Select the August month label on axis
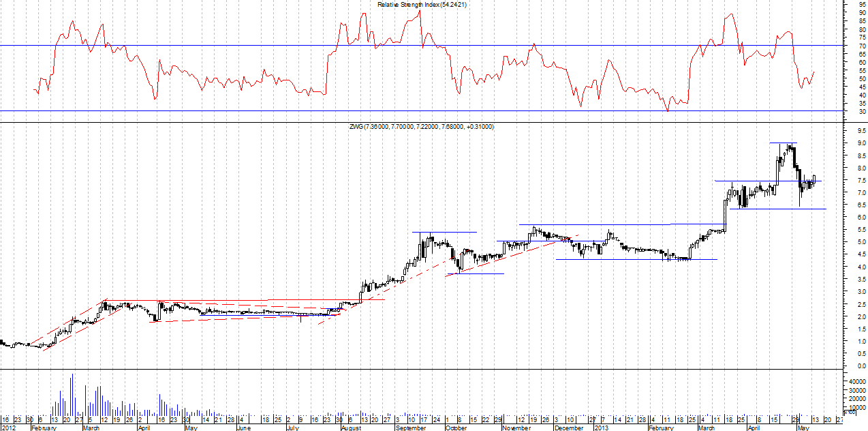The image size is (868, 431). tap(351, 428)
